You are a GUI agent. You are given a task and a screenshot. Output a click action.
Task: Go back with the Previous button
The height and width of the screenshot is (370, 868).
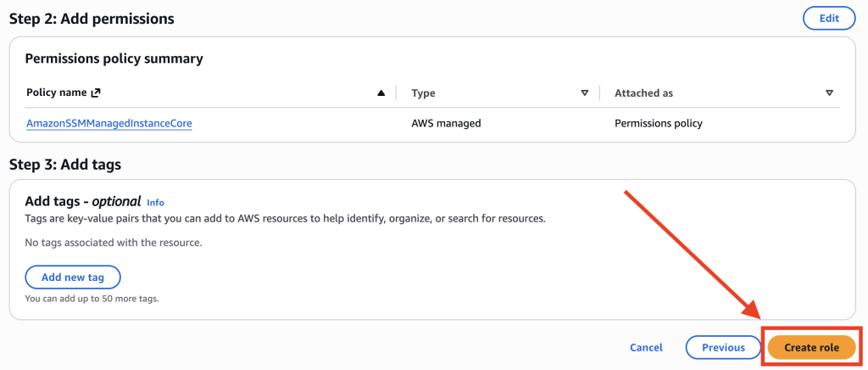coord(723,348)
